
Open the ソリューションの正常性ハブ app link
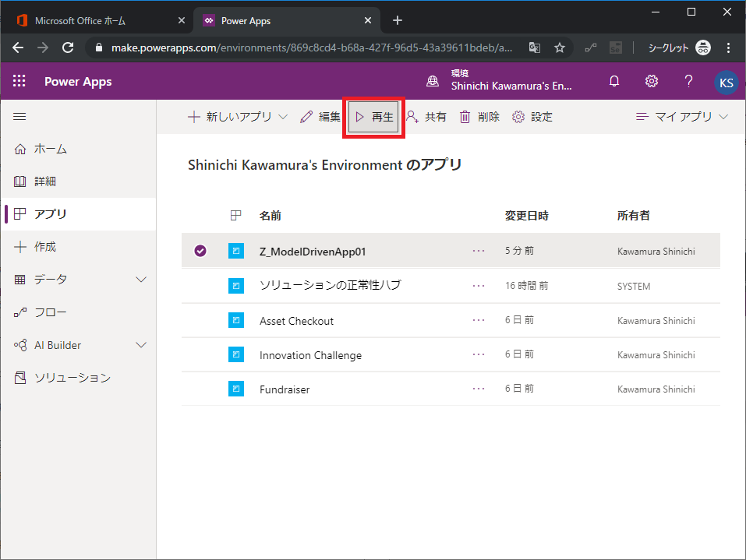tap(331, 285)
